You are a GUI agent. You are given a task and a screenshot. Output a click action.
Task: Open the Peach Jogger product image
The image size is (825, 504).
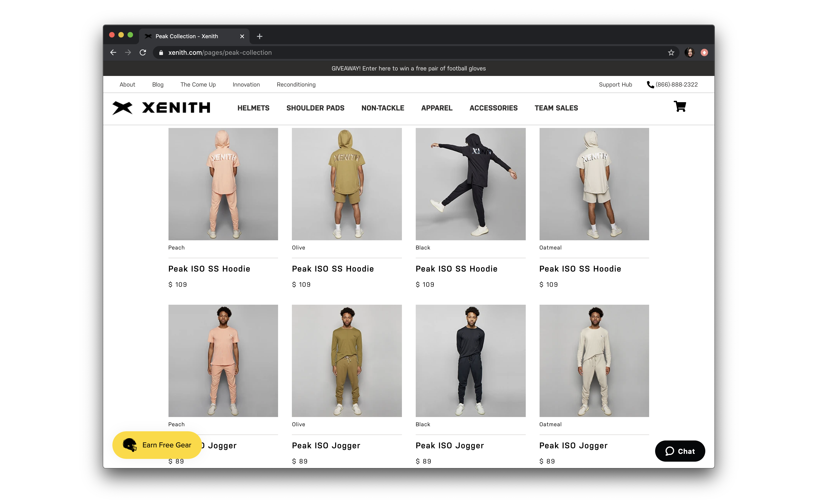tap(223, 361)
